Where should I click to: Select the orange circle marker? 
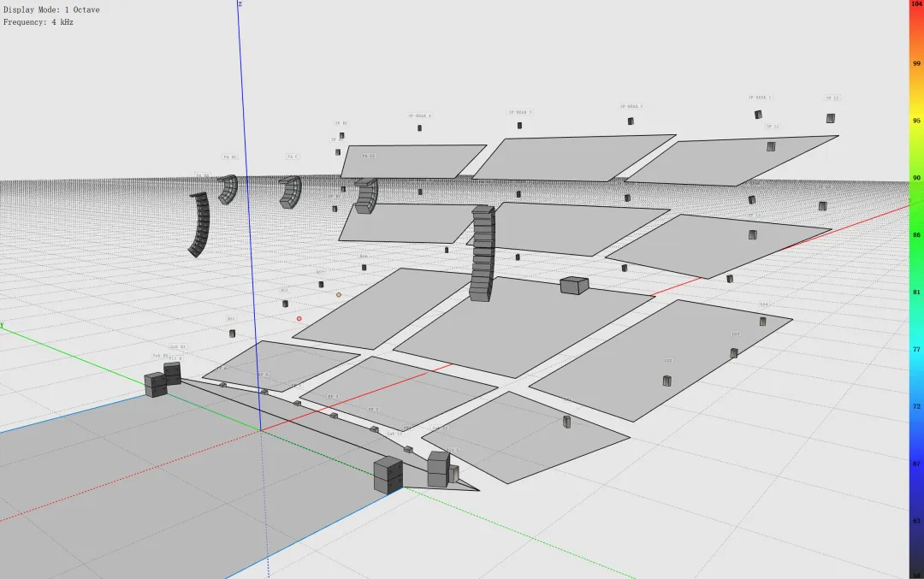338,295
